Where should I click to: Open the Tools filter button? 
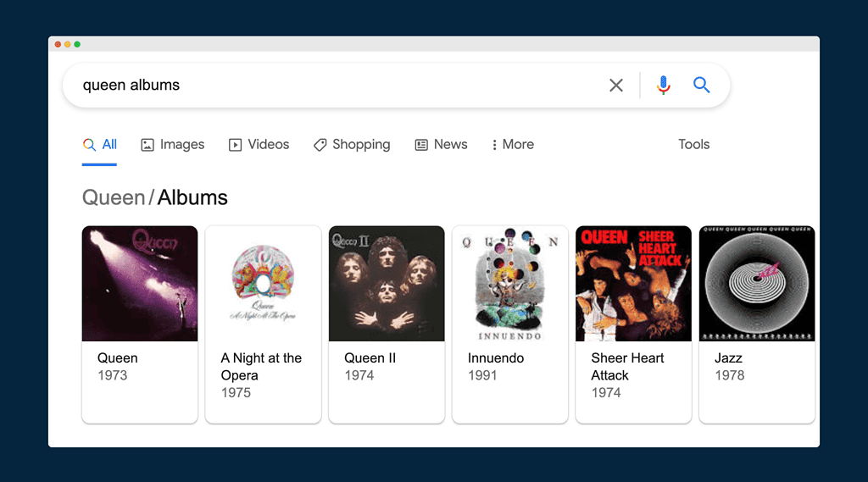(x=693, y=145)
